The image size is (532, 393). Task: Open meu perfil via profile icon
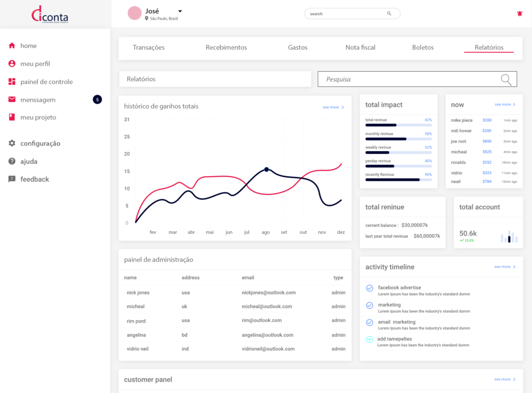(x=12, y=64)
